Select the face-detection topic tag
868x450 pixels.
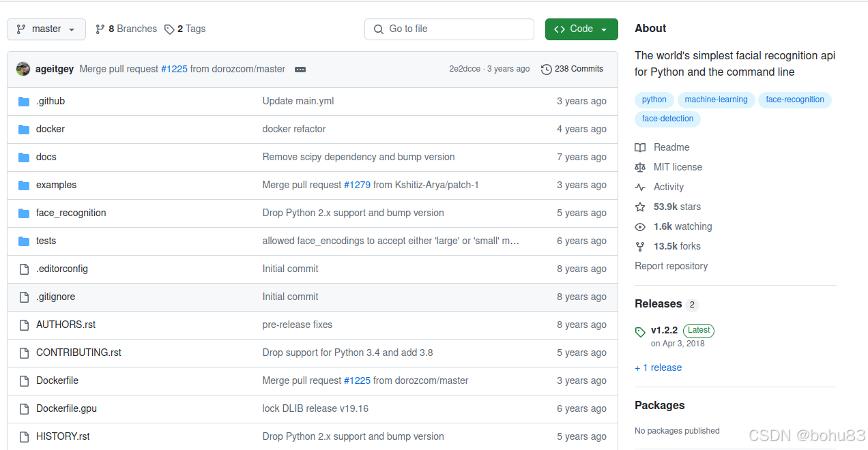click(667, 119)
